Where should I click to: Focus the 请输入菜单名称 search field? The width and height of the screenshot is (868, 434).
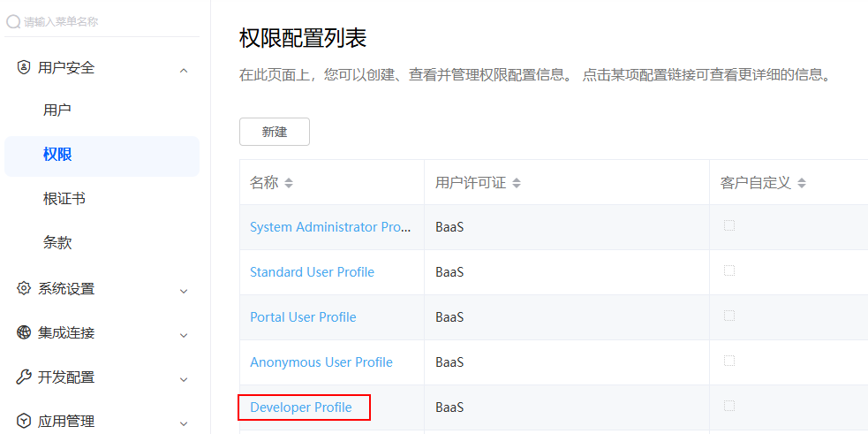click(x=102, y=21)
